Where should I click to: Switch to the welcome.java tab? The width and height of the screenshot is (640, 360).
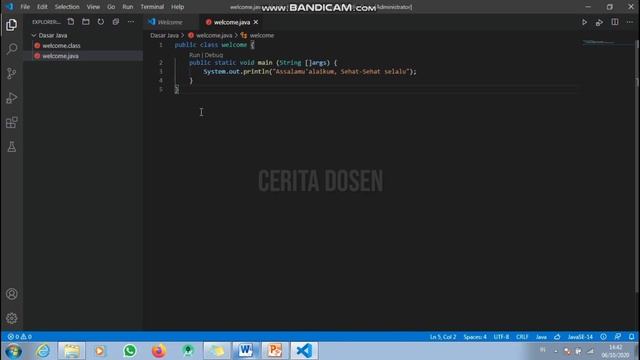(x=231, y=22)
